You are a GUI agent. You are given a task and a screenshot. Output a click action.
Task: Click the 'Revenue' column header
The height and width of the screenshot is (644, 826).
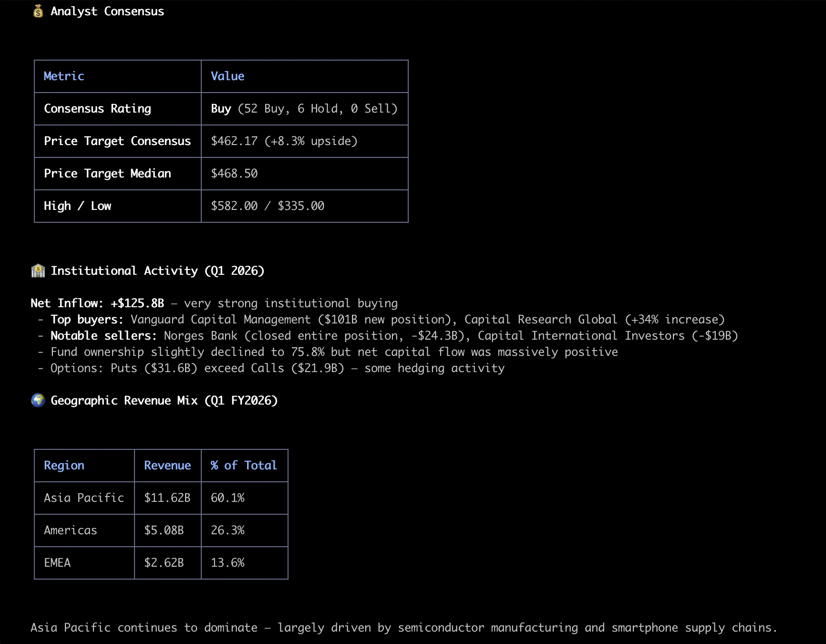click(167, 466)
